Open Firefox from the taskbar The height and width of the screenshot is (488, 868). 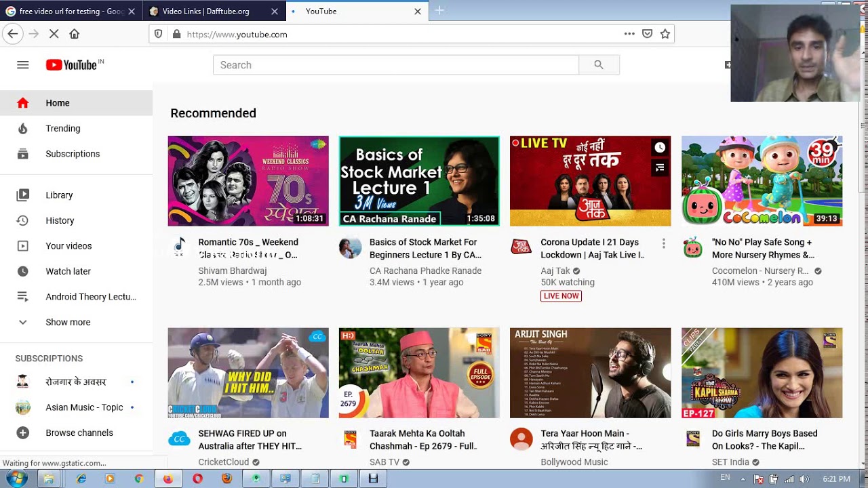coord(168,479)
